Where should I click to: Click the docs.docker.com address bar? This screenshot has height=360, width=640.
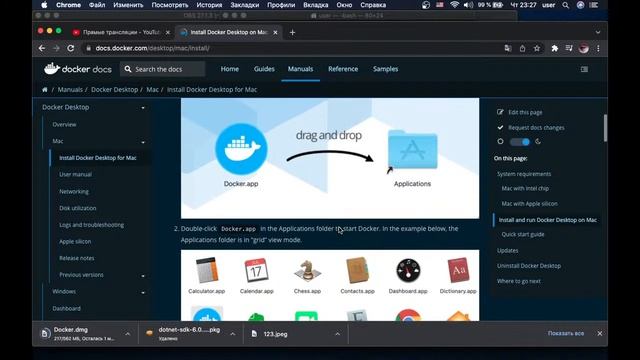click(x=292, y=48)
